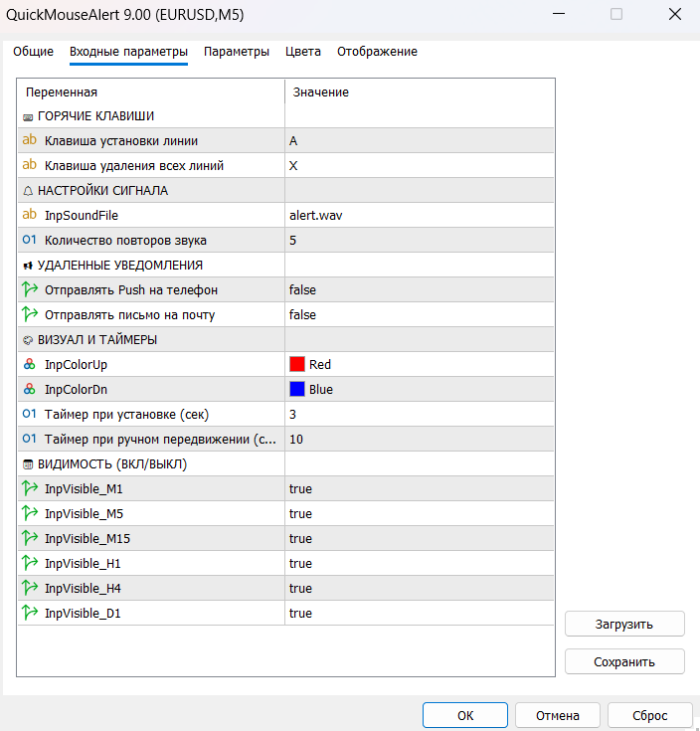Go to the Цвета tab
Image resolution: width=700 pixels, height=731 pixels.
tap(303, 52)
